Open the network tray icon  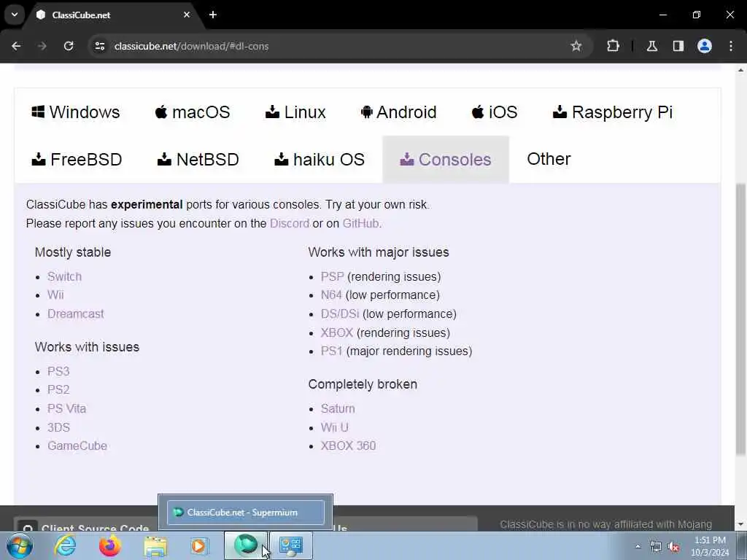pos(656,547)
